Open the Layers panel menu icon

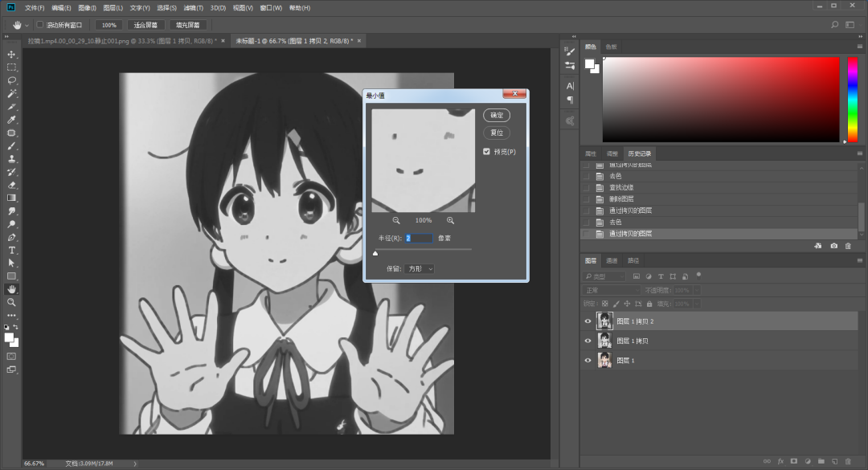[x=860, y=261]
